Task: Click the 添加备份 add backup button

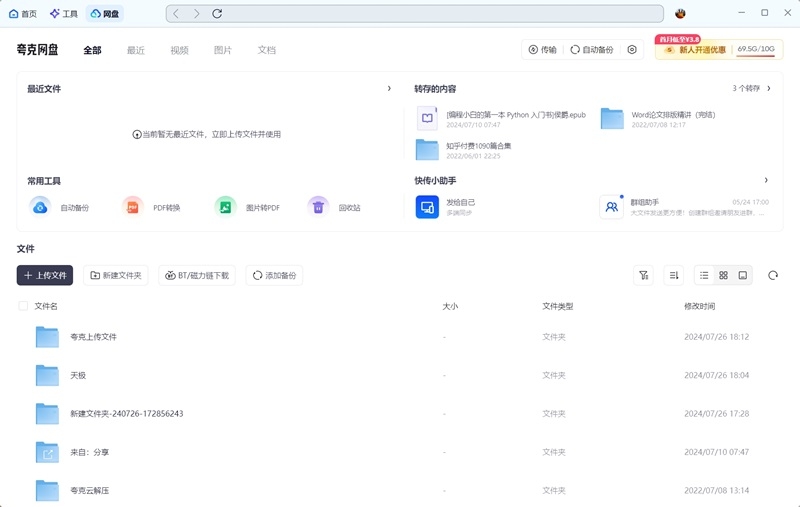Action: coord(274,275)
